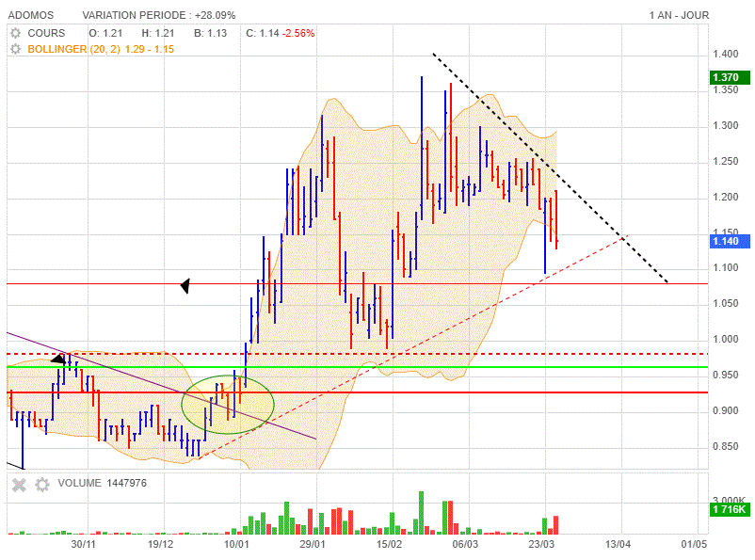This screenshot has width=755, height=560.
Task: Click the 1.400 price axis label
Action: 725,54
